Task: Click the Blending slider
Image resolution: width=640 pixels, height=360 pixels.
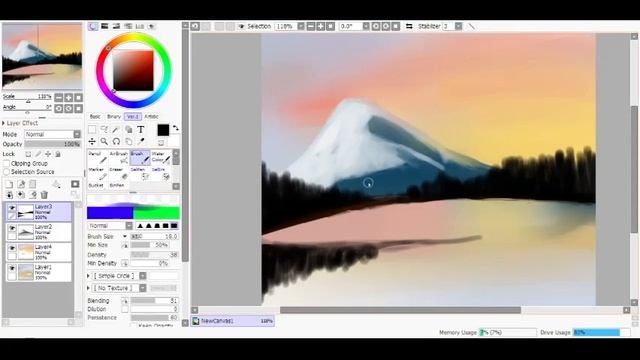Action: tap(155, 301)
